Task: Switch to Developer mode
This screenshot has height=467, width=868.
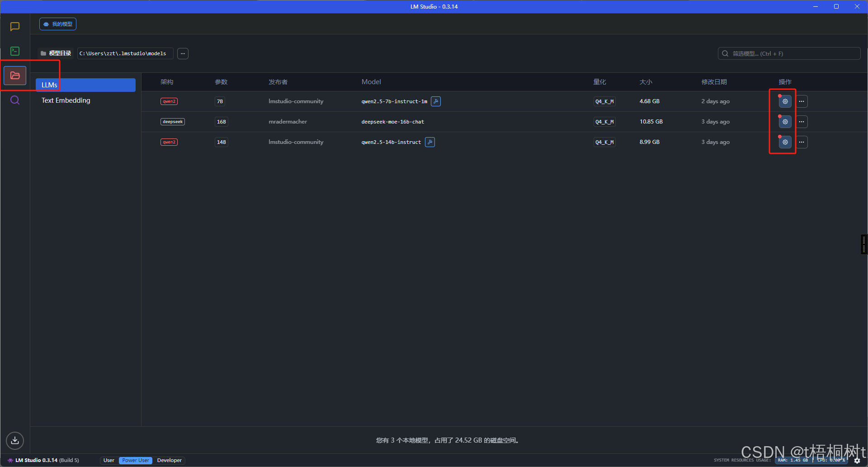Action: click(x=170, y=460)
